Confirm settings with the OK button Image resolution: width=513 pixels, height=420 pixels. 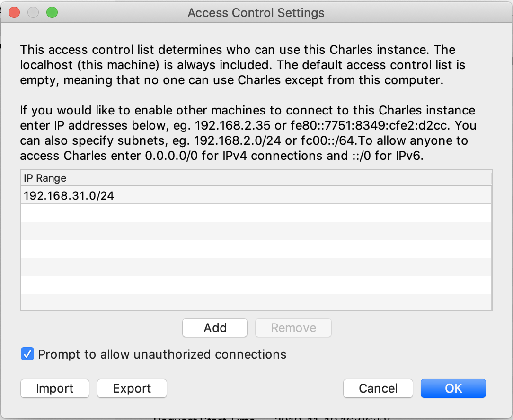point(453,388)
